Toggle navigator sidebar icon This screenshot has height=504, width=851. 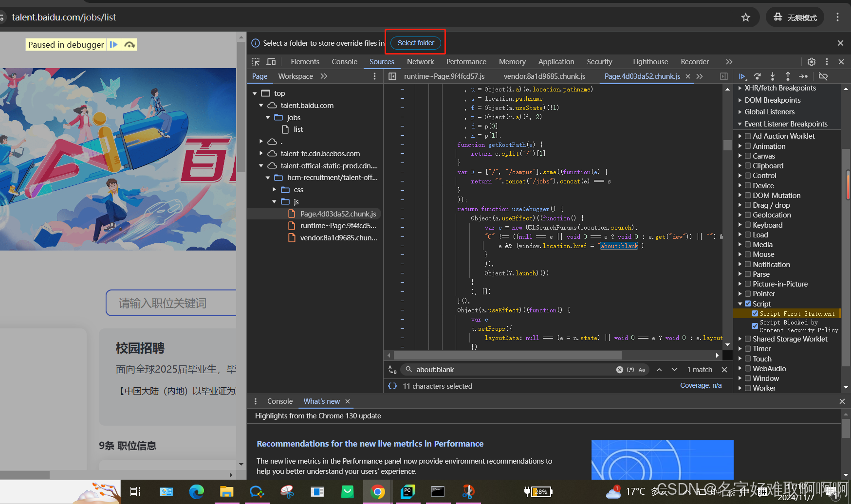tap(392, 76)
